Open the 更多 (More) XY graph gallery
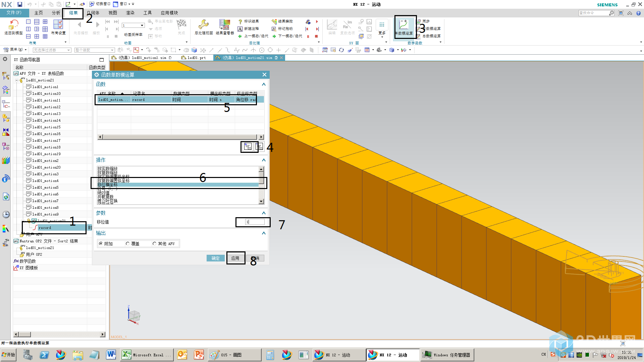This screenshot has width=644, height=362. tap(382, 28)
